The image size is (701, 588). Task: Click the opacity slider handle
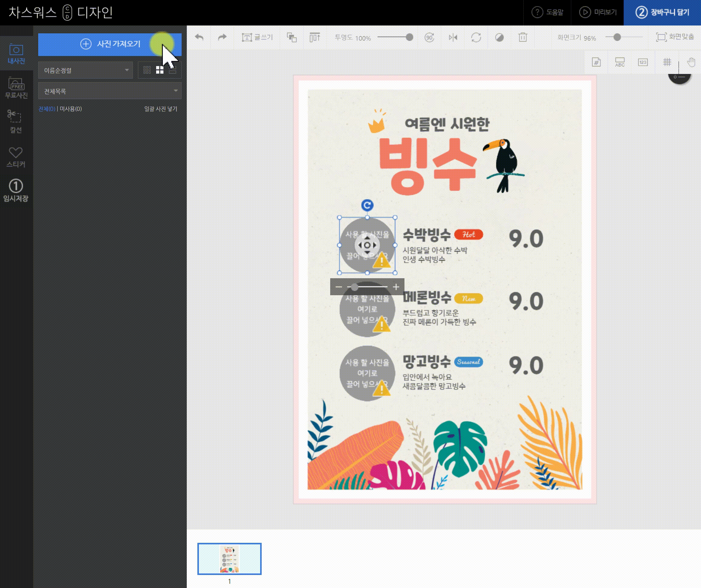pyautogui.click(x=410, y=37)
